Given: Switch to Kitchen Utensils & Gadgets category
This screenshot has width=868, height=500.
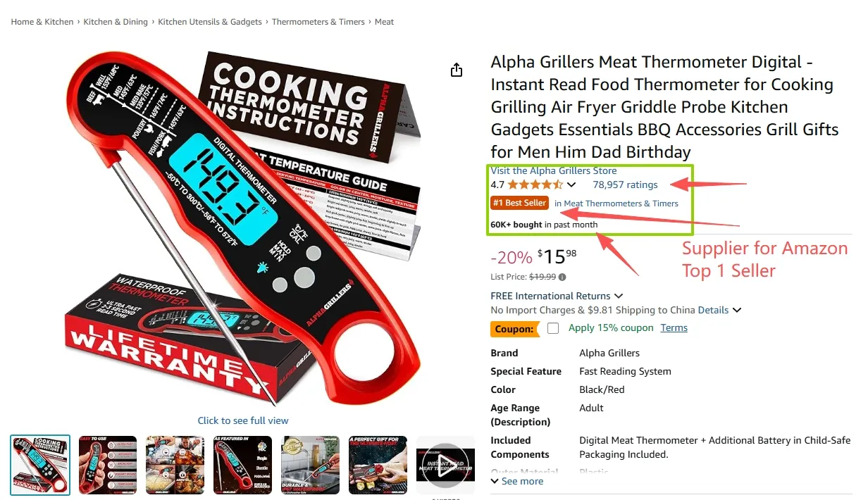Looking at the screenshot, I should (x=210, y=22).
